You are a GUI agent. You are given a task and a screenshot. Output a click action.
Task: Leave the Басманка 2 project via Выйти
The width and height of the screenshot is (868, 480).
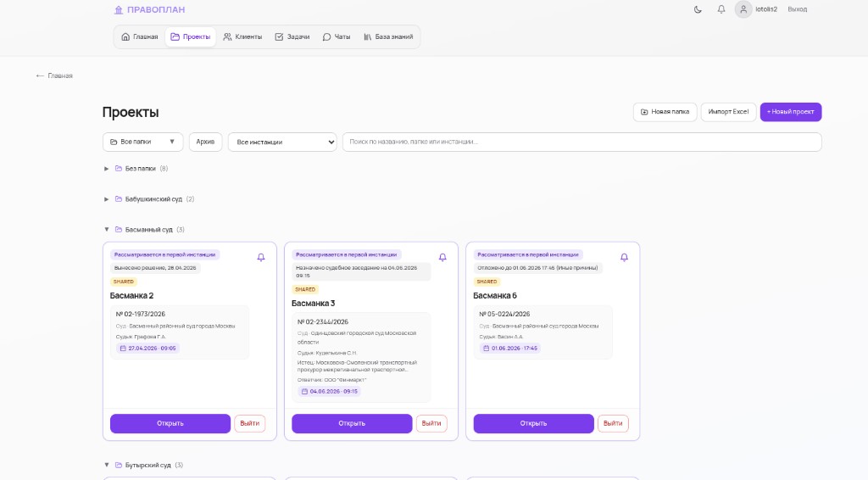click(x=250, y=423)
